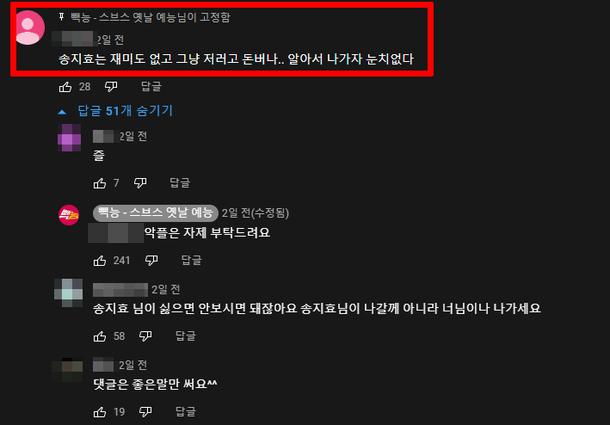Reply to the channel's 악플 comment

pos(191,260)
